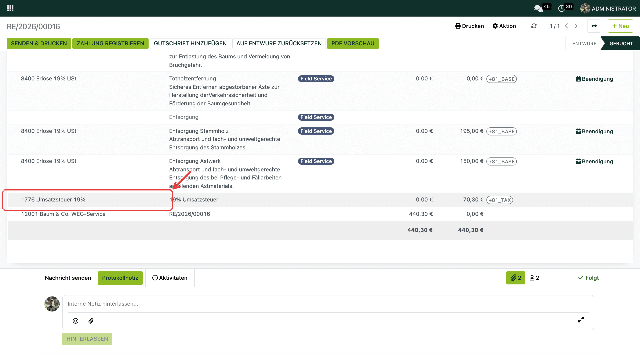The height and width of the screenshot is (364, 640).
Task: Toggle the Folgt following button
Action: coord(588,278)
